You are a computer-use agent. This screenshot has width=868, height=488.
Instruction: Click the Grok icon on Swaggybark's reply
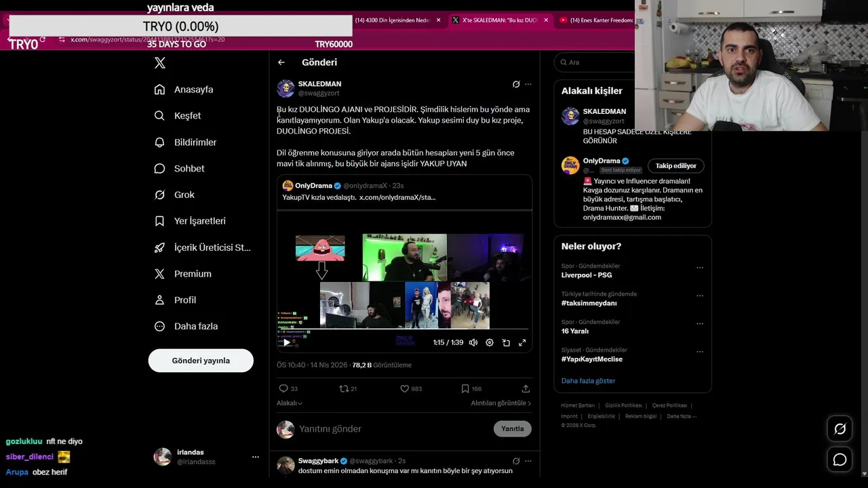click(x=516, y=461)
